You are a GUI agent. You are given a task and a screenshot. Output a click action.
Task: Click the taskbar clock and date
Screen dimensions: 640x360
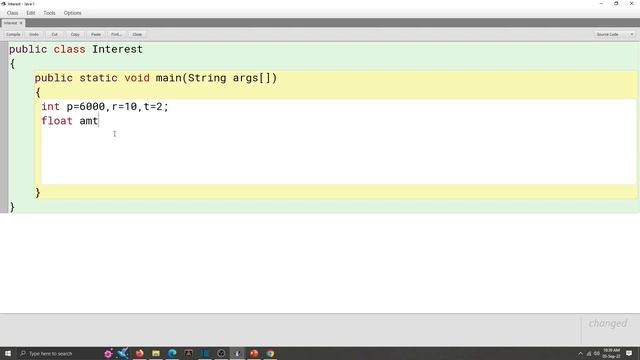click(x=611, y=353)
